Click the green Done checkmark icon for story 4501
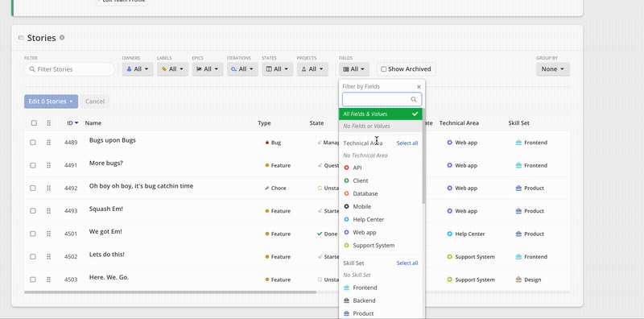This screenshot has width=644, height=319. [x=320, y=234]
